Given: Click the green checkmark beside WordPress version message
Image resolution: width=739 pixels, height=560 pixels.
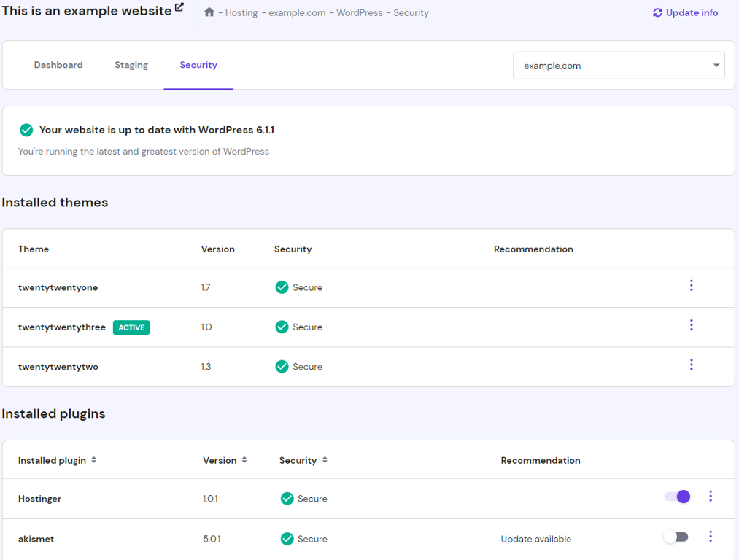Looking at the screenshot, I should pyautogui.click(x=26, y=130).
